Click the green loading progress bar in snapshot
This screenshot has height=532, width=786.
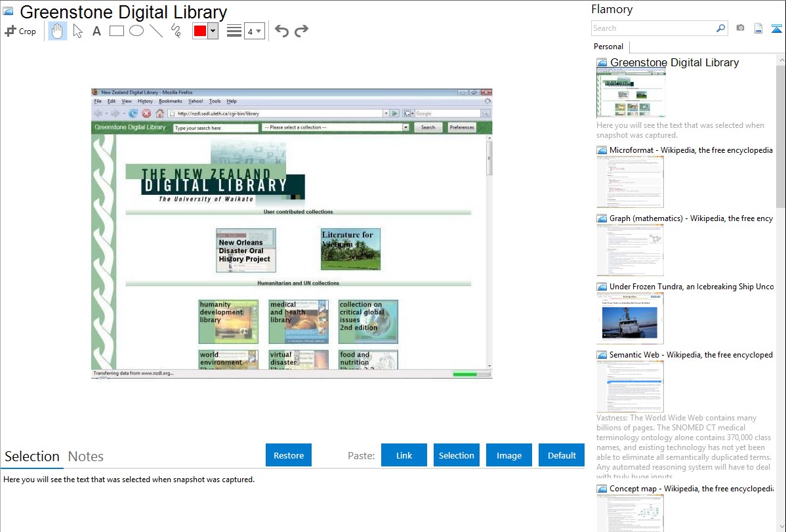[470, 374]
